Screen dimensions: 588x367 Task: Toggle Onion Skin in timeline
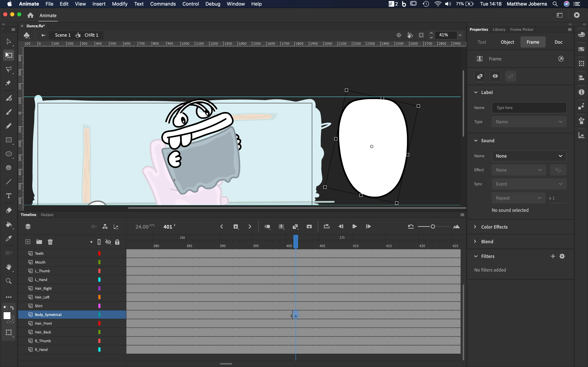267,226
